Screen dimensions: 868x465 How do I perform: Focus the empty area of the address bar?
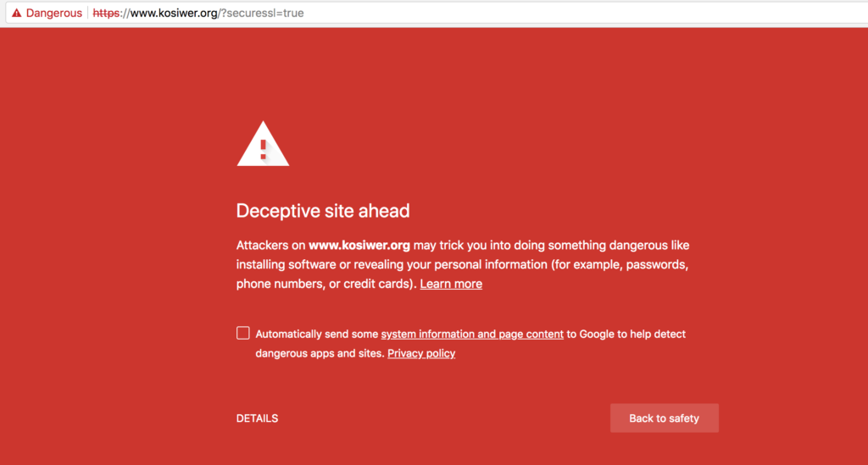point(581,13)
